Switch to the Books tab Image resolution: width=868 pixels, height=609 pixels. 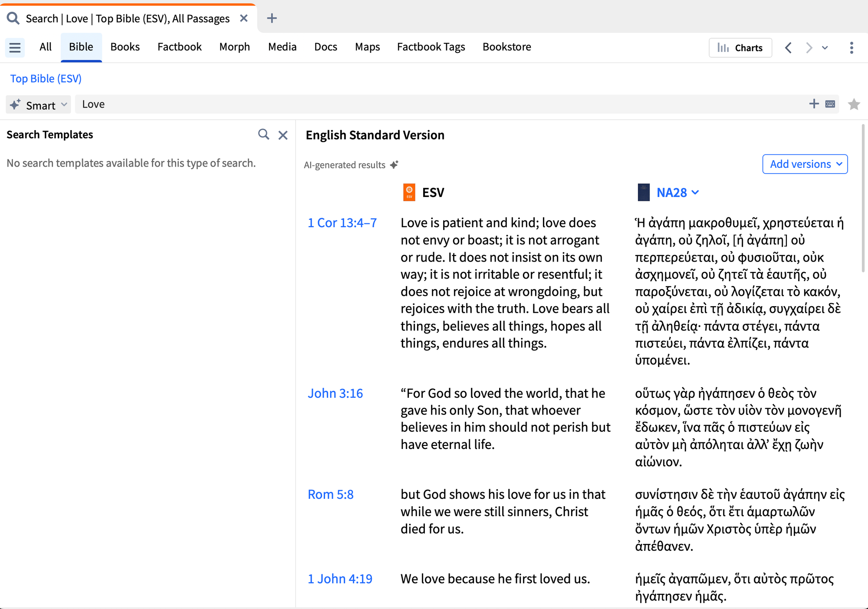tap(125, 47)
